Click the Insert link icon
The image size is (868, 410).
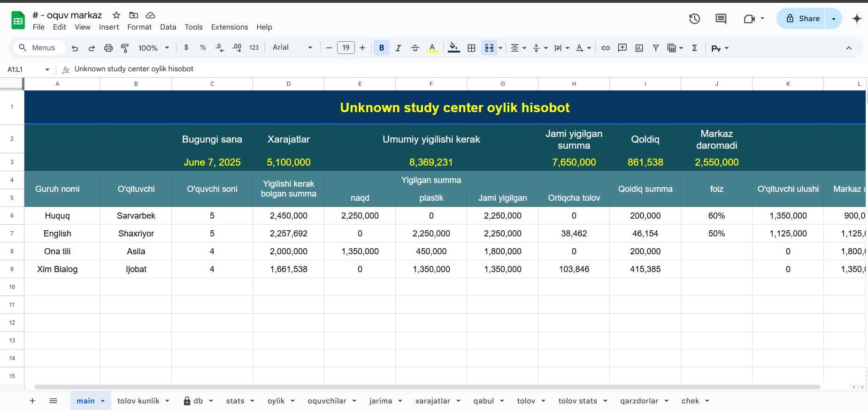tap(606, 48)
